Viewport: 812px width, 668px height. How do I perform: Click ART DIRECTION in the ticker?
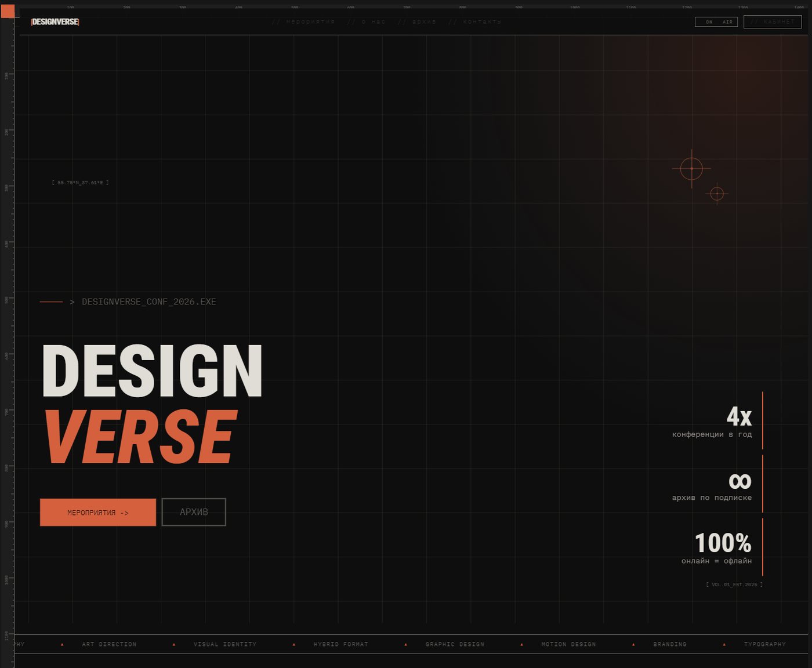pyautogui.click(x=109, y=644)
